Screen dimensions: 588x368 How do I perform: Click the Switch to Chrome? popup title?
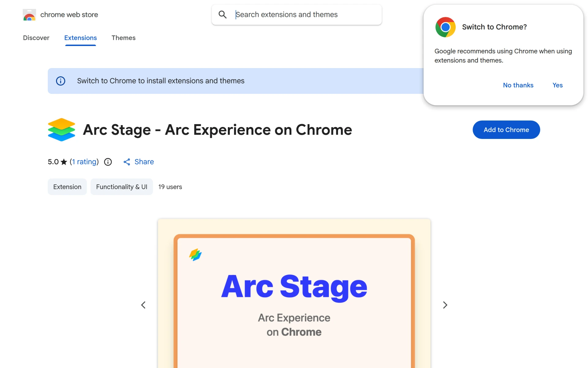click(x=494, y=27)
